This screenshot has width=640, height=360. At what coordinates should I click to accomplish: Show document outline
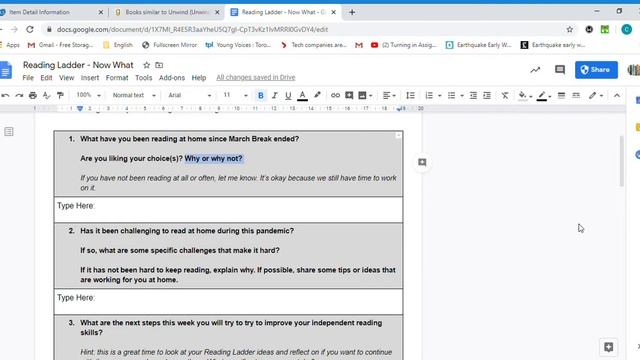tap(9, 131)
